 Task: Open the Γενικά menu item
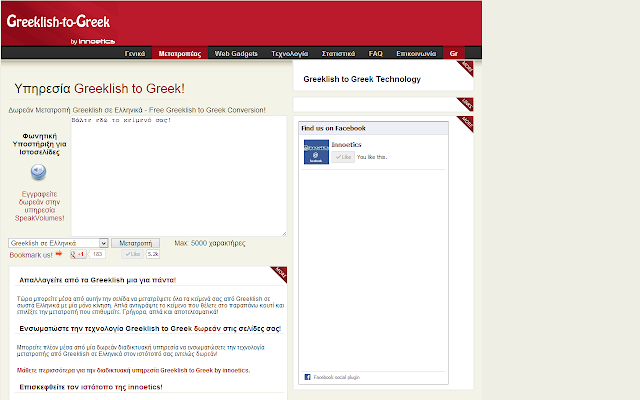coord(135,53)
